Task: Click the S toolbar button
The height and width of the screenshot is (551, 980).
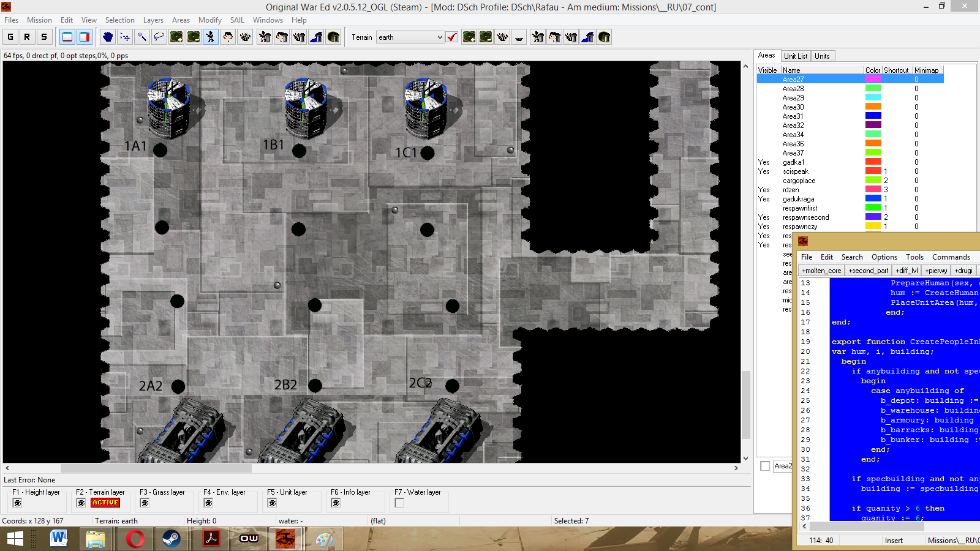Action: (x=44, y=37)
